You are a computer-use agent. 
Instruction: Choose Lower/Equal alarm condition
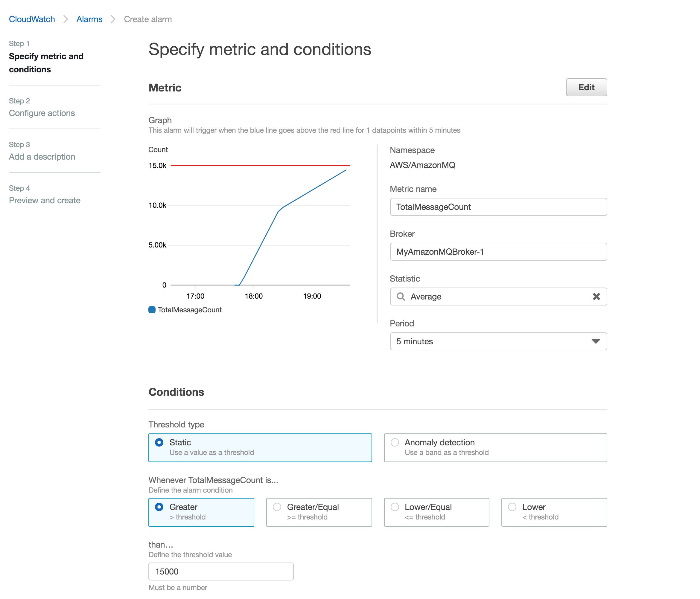click(395, 507)
